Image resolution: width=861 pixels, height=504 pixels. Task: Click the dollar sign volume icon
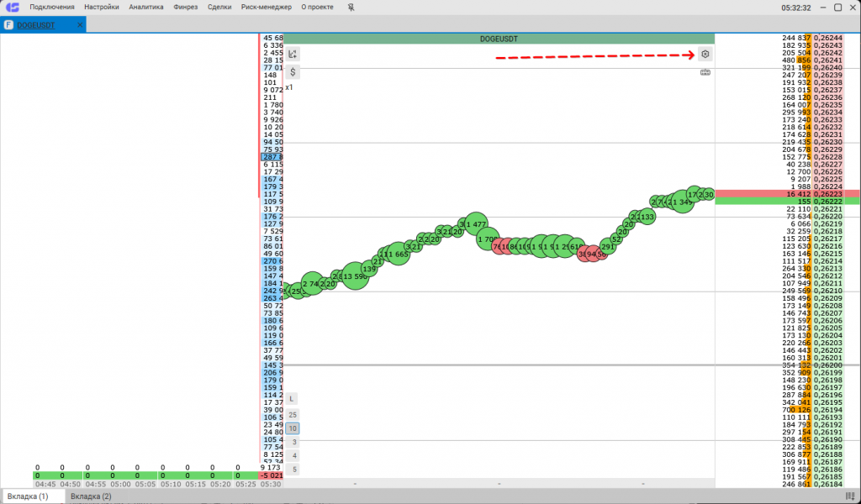[293, 72]
